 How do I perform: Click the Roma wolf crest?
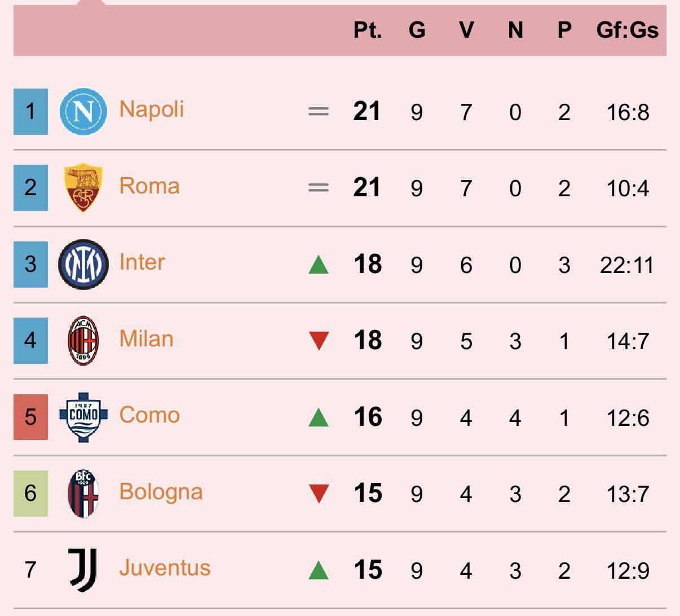click(83, 188)
